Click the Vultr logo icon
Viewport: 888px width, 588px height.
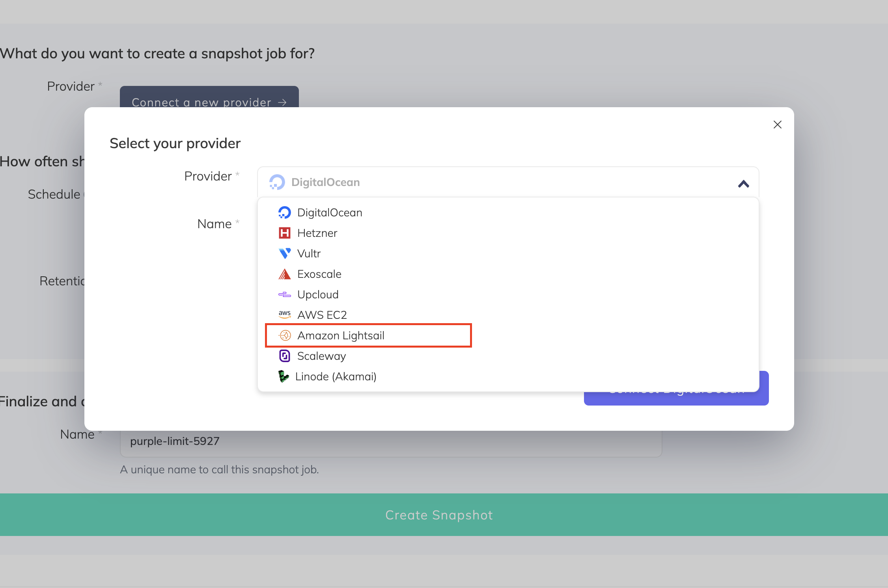point(284,253)
